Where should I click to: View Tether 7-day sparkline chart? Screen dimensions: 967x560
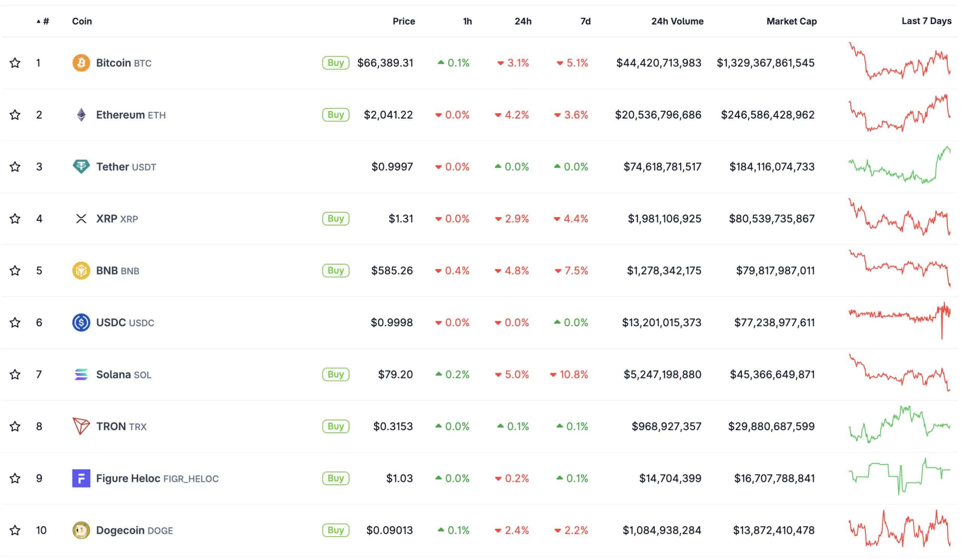point(900,165)
